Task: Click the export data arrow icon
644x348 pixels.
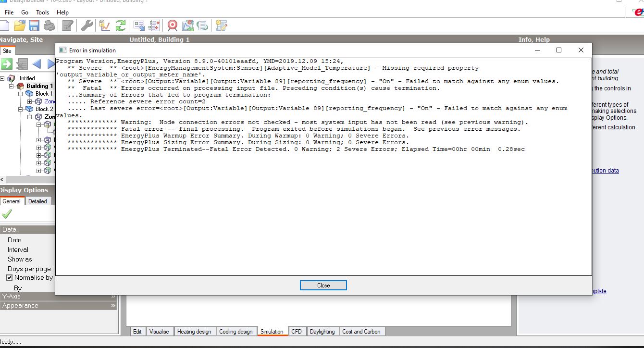Action: click(x=139, y=25)
